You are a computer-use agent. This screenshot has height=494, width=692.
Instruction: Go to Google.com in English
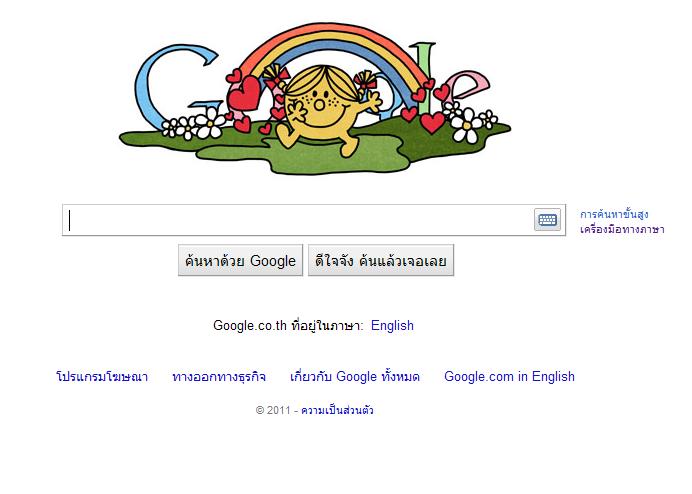coord(509,377)
